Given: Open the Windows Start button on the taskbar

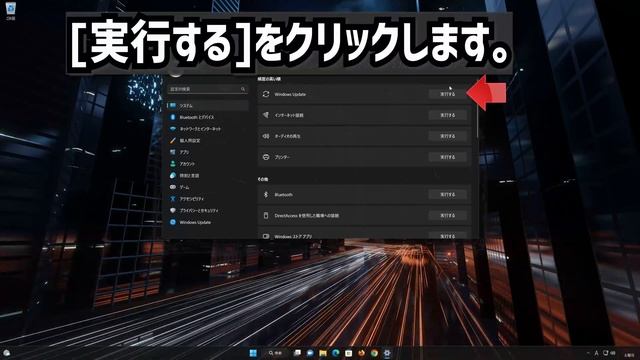Looking at the screenshot, I should tap(253, 353).
